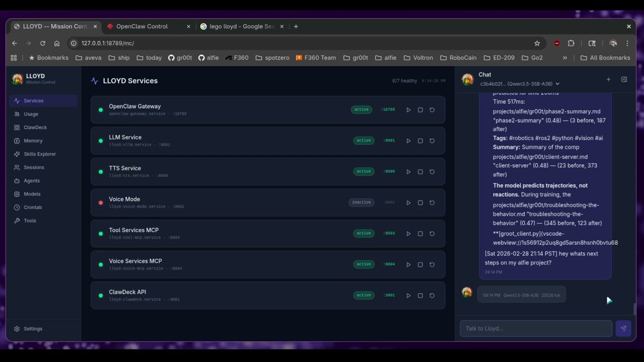The width and height of the screenshot is (644, 362).
Task: Stop the Voice Services MCP
Action: pos(420,264)
